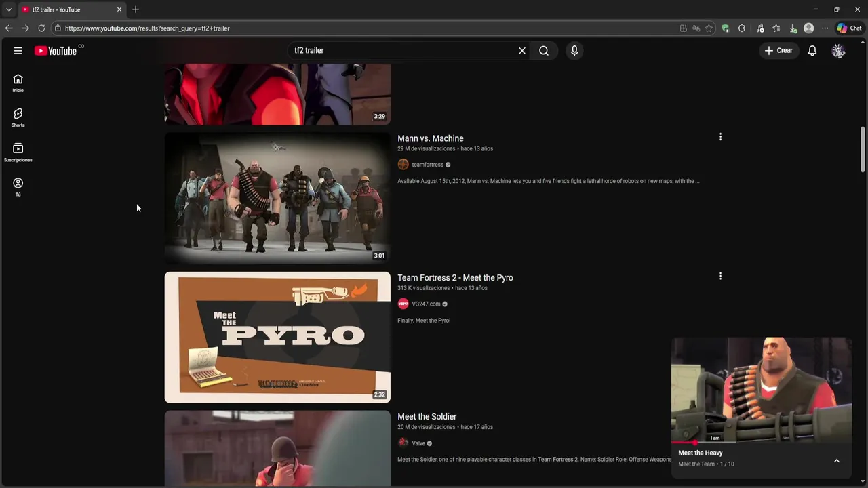
Task: Click the page vertical scrollbar thumb
Action: (x=863, y=149)
